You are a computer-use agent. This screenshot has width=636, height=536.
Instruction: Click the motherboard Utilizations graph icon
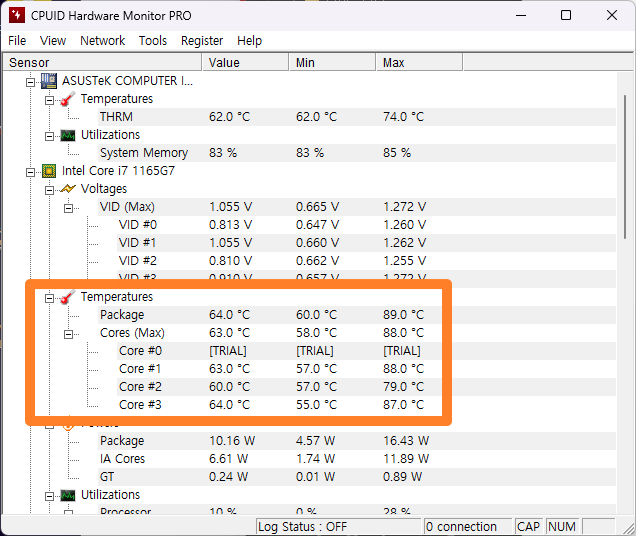coord(68,135)
